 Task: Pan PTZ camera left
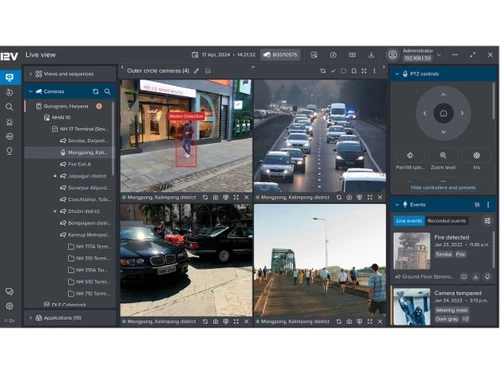(425, 113)
